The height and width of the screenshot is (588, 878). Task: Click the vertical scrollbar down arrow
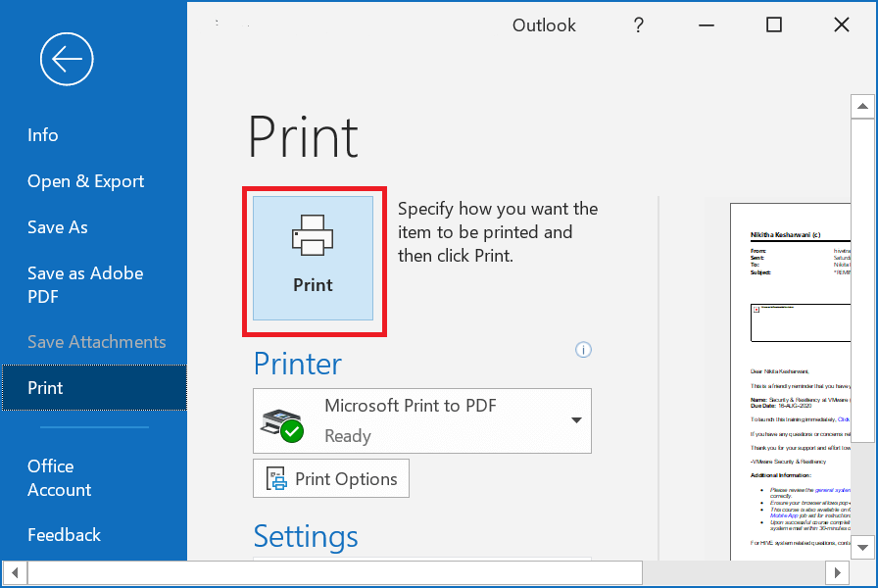[862, 547]
